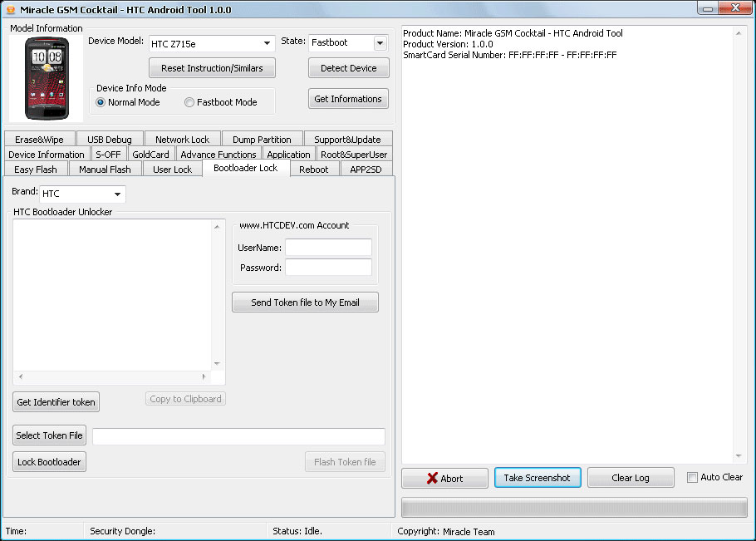Click the 'Security Dongle:' status bar entry

[x=122, y=531]
